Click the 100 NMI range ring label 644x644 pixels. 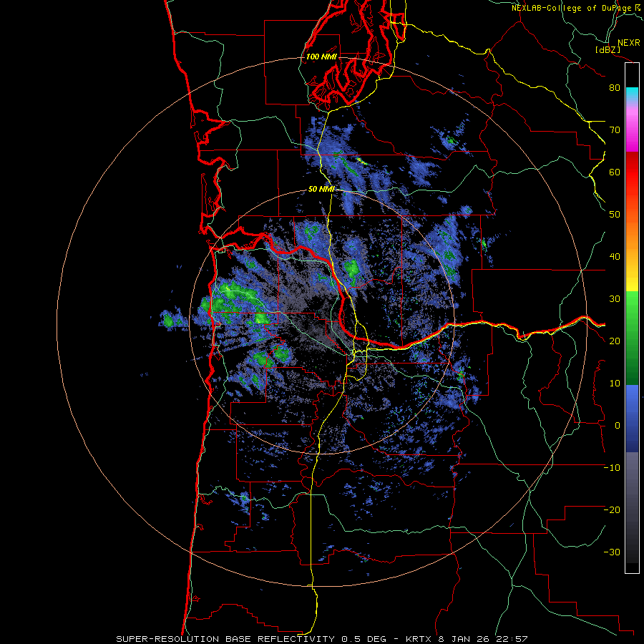321,57
